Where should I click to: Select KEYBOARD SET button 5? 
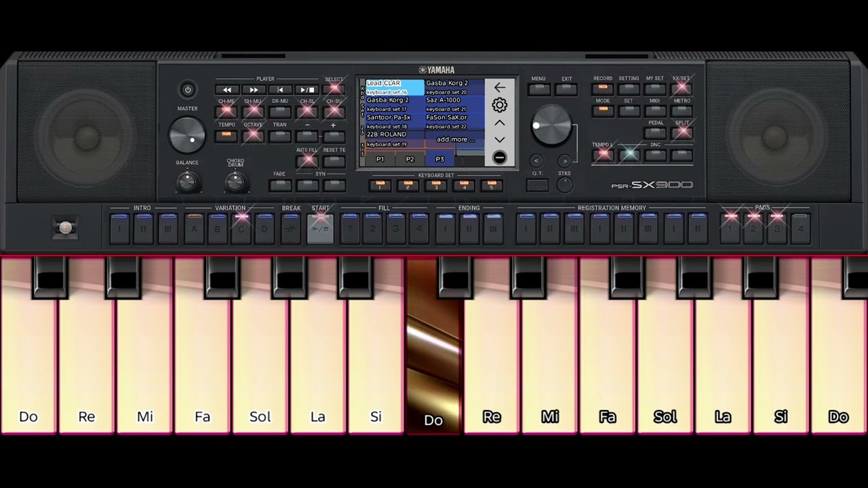492,185
